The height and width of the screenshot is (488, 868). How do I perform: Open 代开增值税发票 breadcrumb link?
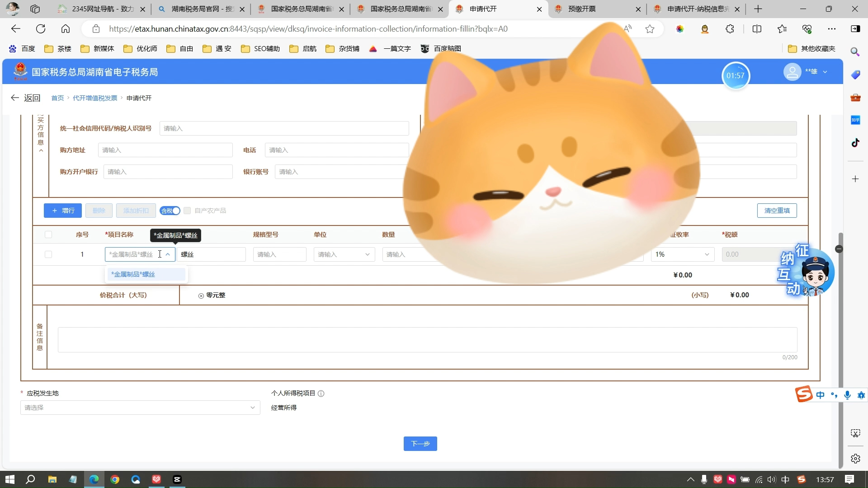pyautogui.click(x=95, y=98)
